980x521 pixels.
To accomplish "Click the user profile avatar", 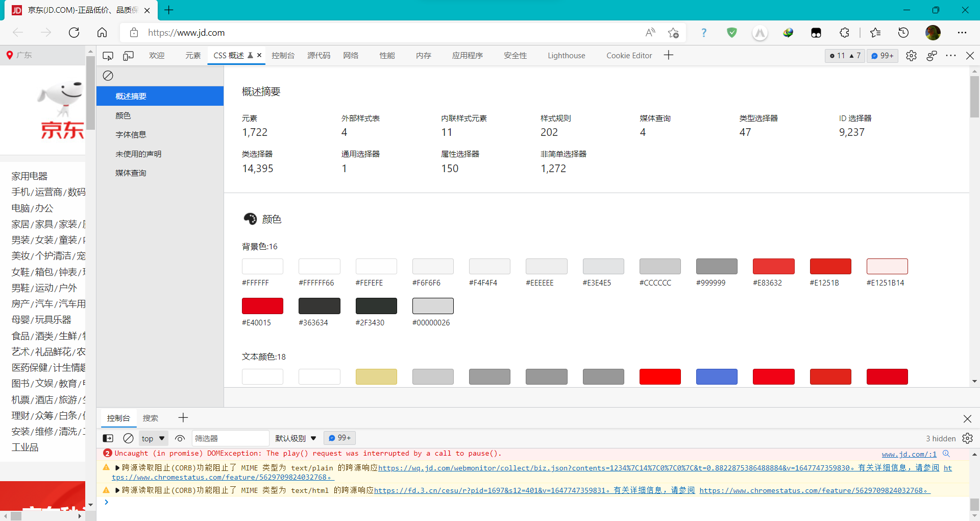I will click(933, 33).
